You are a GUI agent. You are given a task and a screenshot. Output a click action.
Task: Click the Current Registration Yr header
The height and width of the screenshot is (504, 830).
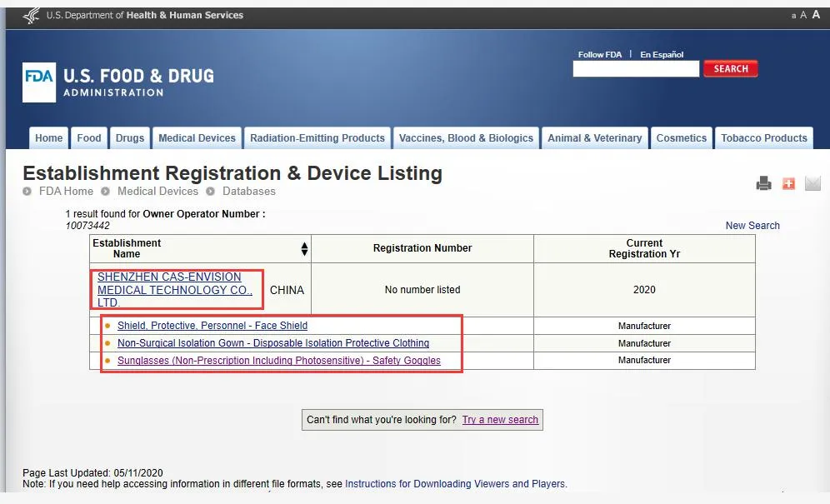(x=644, y=248)
